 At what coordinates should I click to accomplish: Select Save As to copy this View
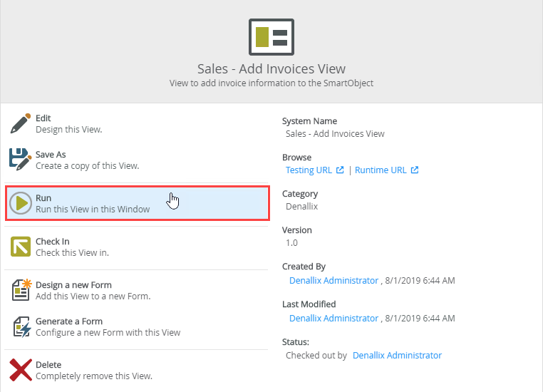click(x=86, y=160)
